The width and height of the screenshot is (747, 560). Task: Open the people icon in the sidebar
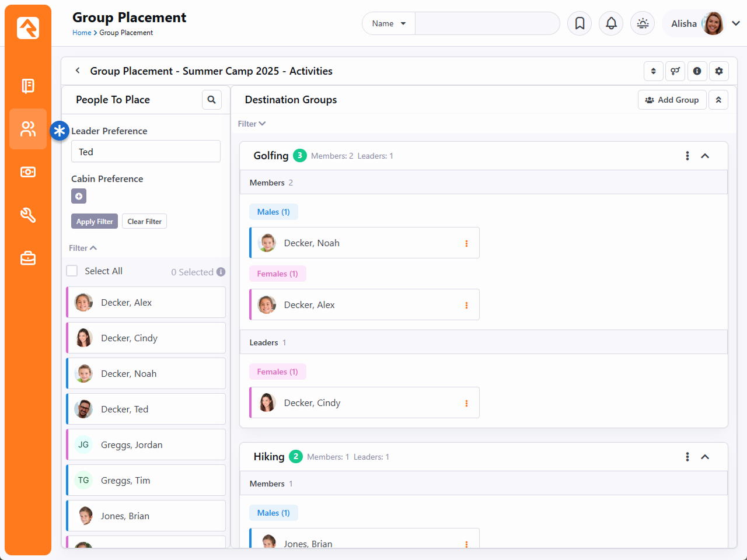[x=28, y=129]
